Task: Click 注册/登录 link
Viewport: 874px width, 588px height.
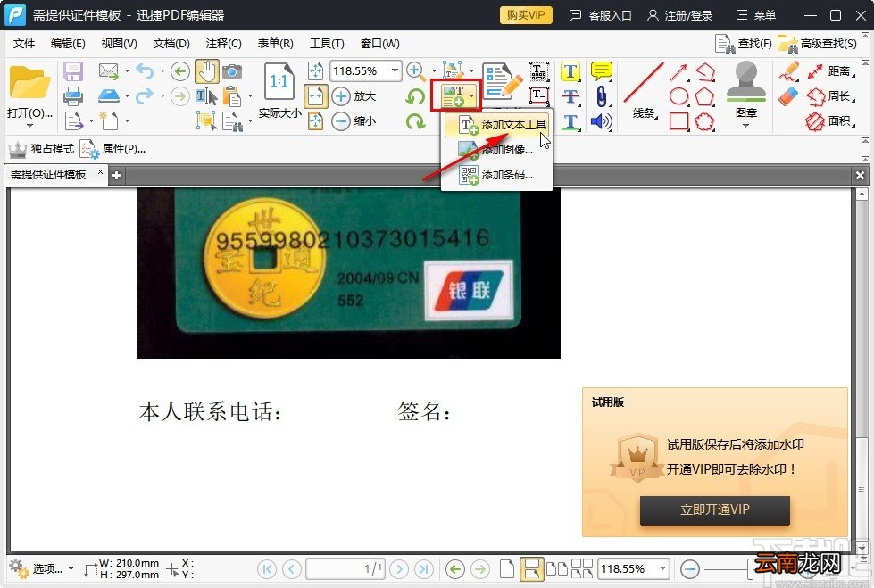Action: coord(680,15)
